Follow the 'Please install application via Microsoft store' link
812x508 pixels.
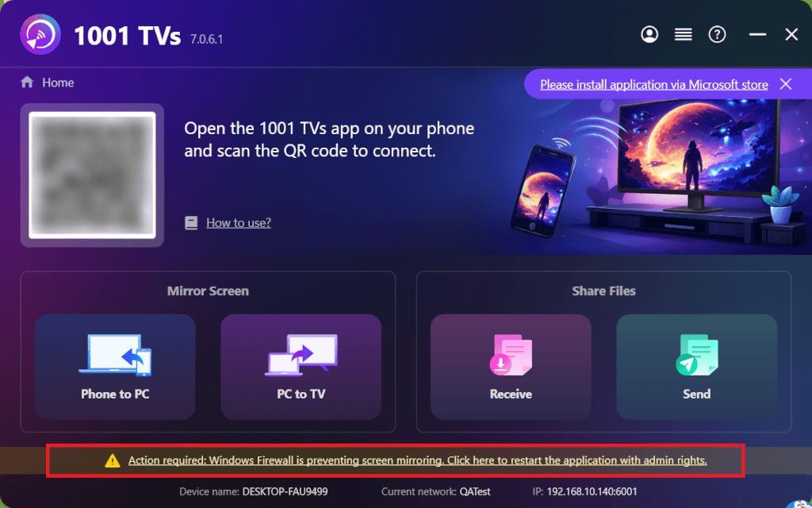(x=654, y=84)
